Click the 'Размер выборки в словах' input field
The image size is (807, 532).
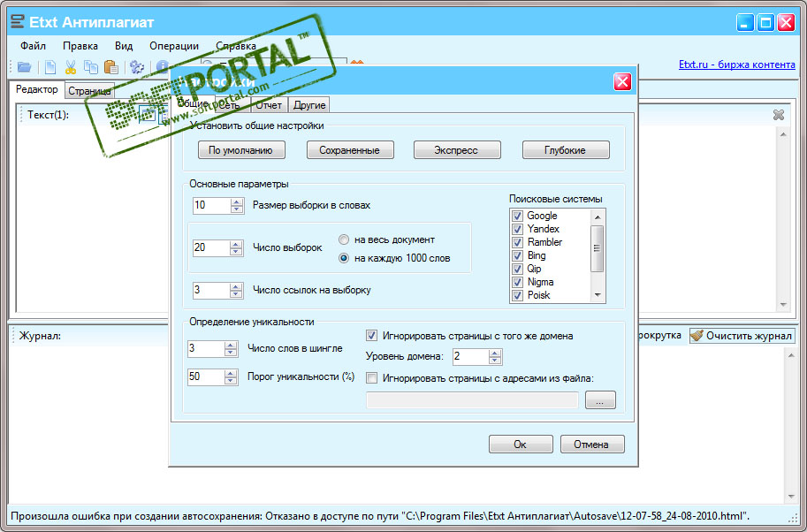pyautogui.click(x=211, y=205)
